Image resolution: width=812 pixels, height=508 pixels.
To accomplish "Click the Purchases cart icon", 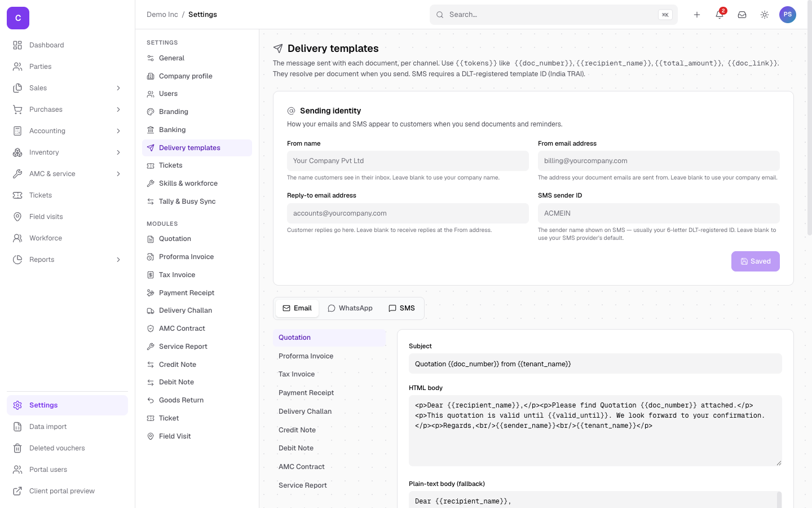I will pyautogui.click(x=17, y=110).
